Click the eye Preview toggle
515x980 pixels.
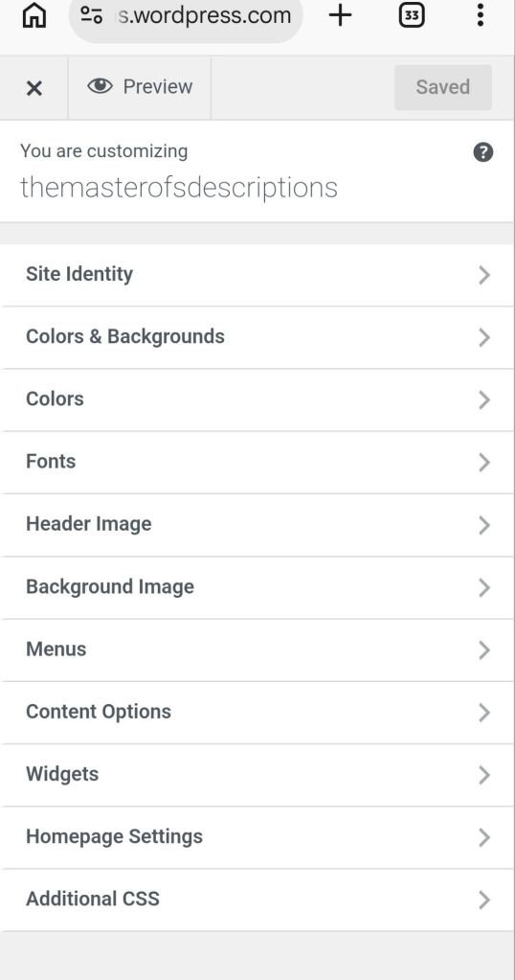140,87
